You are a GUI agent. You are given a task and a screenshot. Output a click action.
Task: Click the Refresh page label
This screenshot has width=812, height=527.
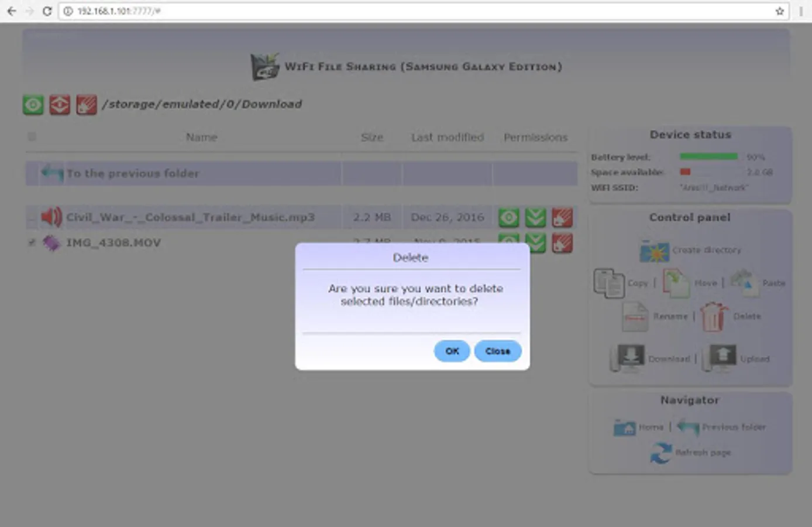point(703,453)
